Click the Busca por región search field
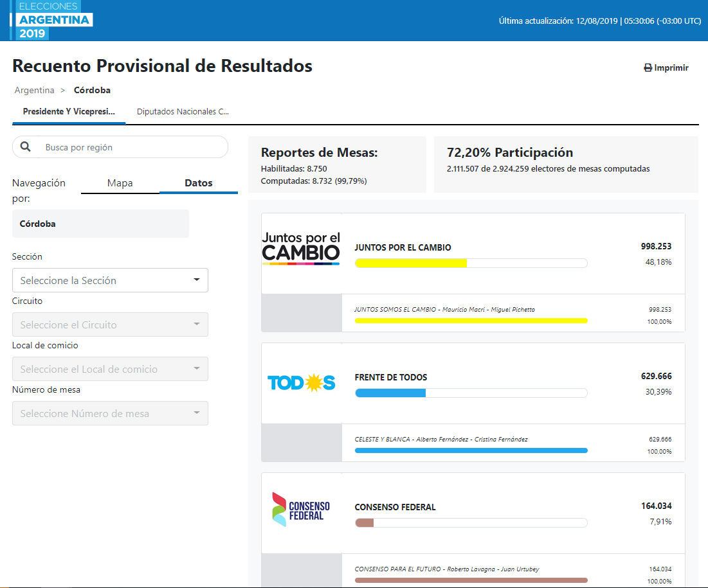Image resolution: width=708 pixels, height=588 pixels. 120,147
